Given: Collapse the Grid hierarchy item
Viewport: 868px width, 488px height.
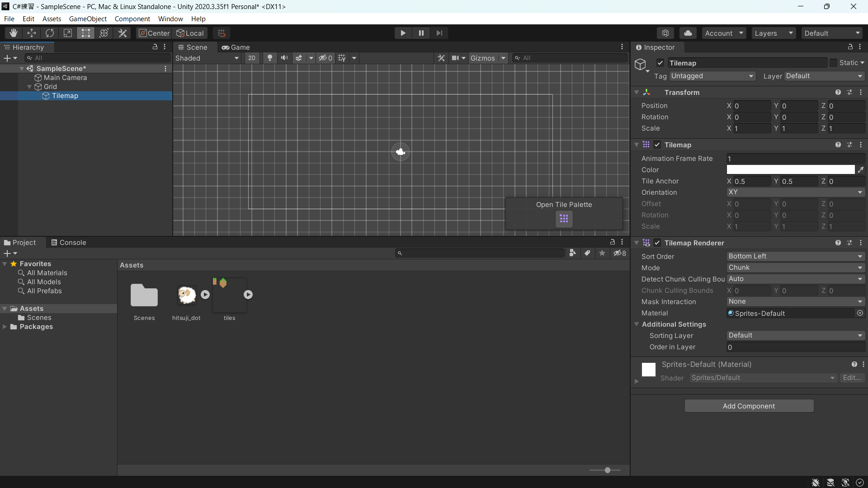Looking at the screenshot, I should pyautogui.click(x=29, y=87).
